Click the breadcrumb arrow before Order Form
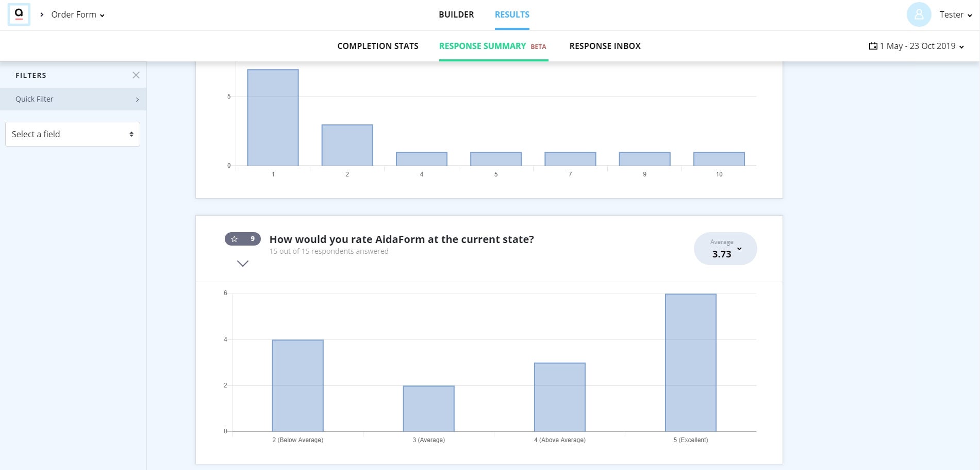 [42, 14]
